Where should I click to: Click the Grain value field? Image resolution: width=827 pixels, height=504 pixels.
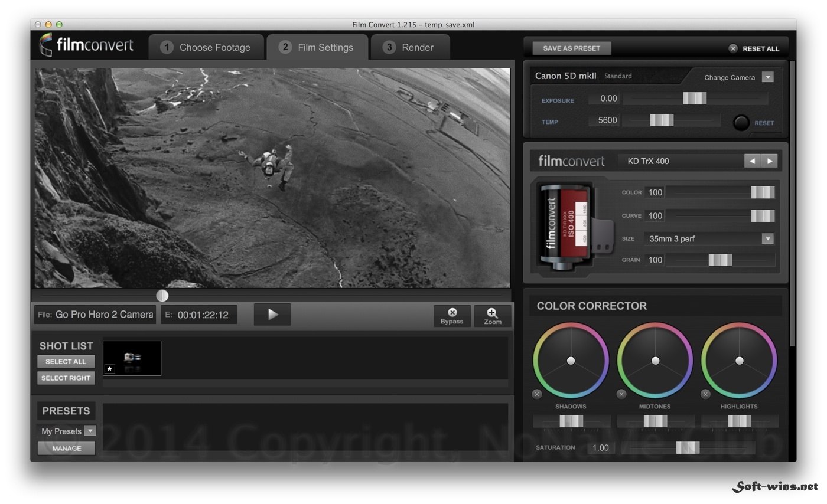pos(655,260)
